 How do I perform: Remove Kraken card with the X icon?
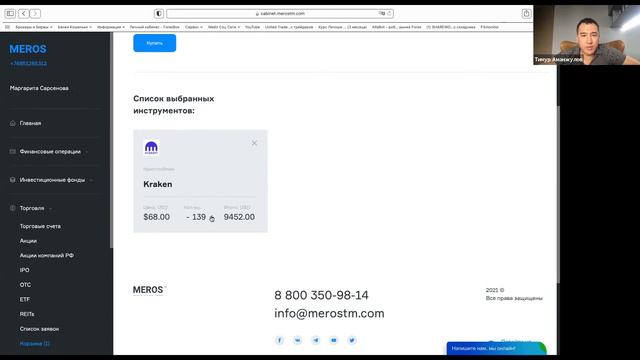[254, 143]
